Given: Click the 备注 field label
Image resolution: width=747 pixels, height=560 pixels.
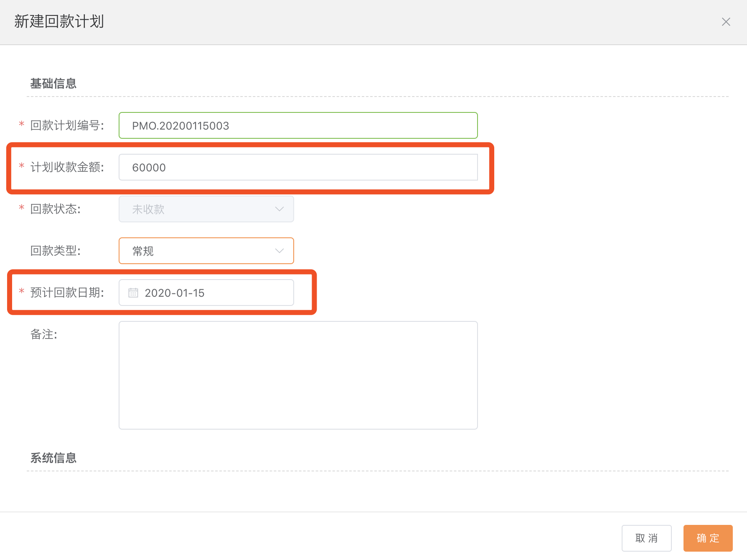Looking at the screenshot, I should click(x=43, y=334).
